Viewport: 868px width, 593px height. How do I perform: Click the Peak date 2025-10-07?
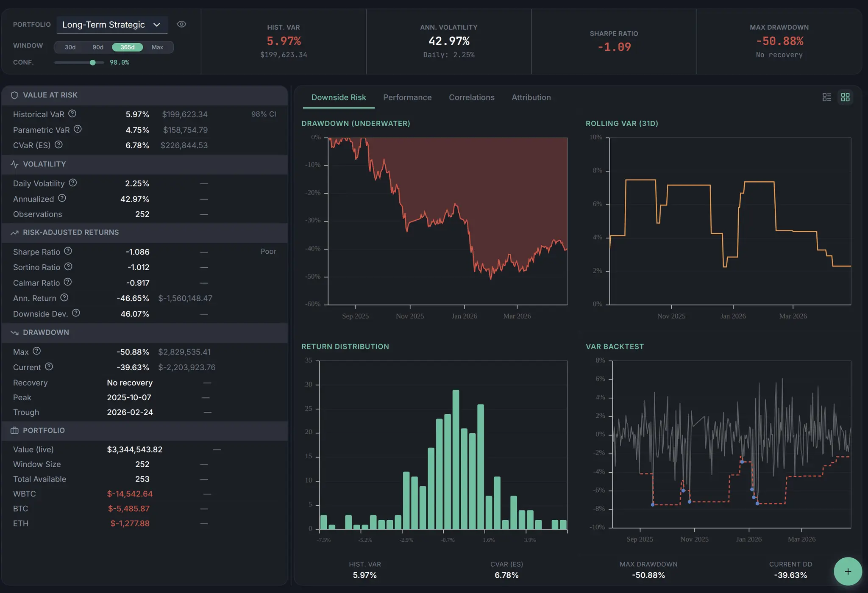click(129, 398)
